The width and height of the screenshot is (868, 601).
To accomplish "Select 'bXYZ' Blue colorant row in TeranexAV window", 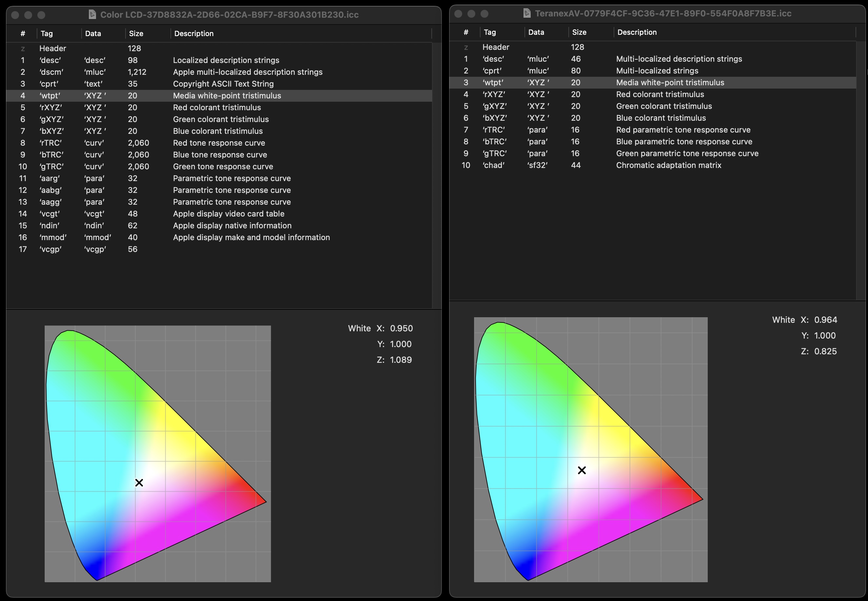I will [653, 118].
